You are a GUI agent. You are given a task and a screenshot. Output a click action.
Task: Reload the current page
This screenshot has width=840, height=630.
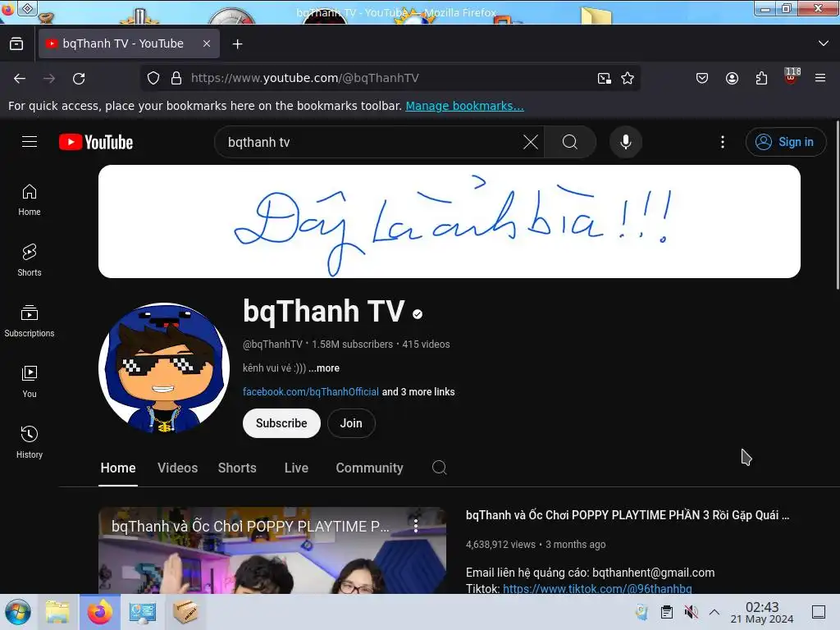pos(79,78)
